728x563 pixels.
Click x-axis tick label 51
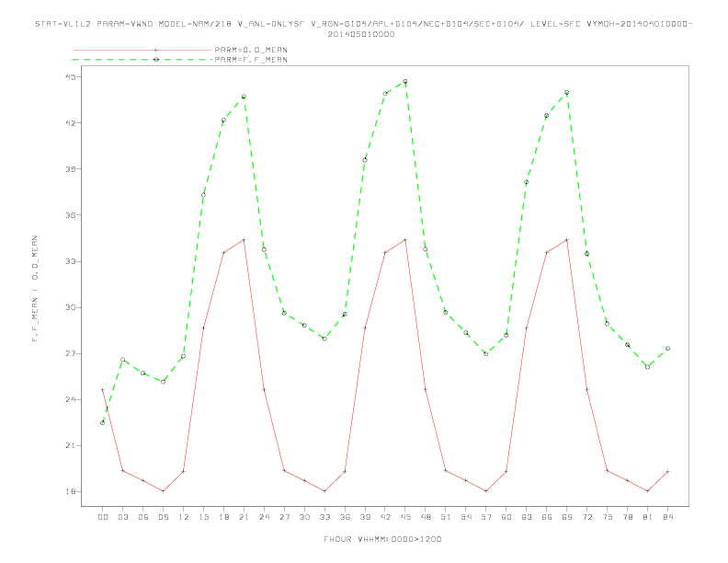coord(446,517)
